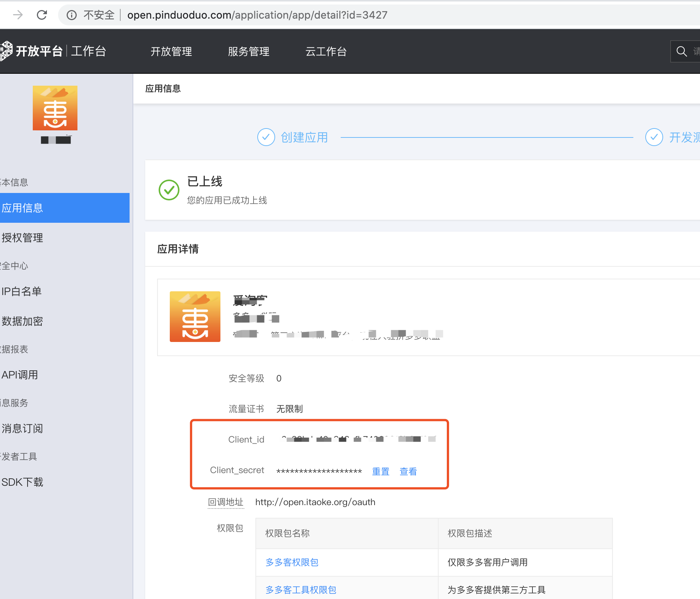Viewport: 700px width, 599px height.
Task: Click the 应用详情 section heading
Action: 178,249
